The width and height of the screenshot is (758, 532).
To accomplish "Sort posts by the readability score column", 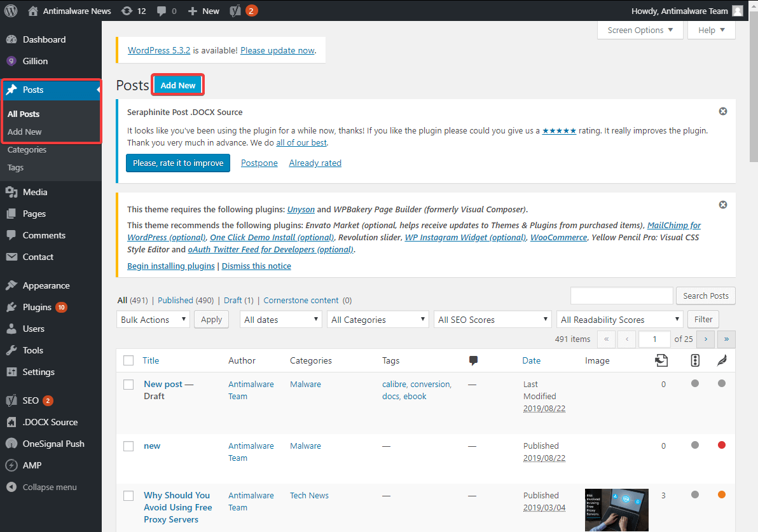I will click(x=722, y=360).
